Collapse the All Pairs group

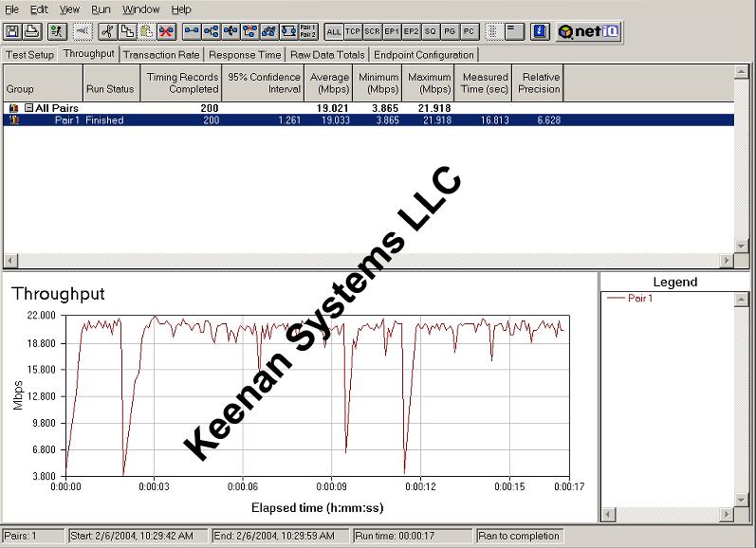(28, 108)
